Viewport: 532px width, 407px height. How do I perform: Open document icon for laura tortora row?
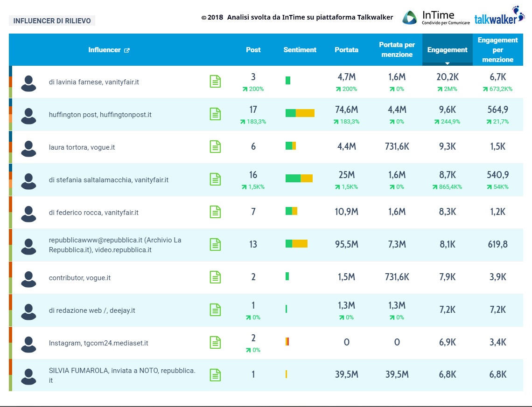click(215, 146)
